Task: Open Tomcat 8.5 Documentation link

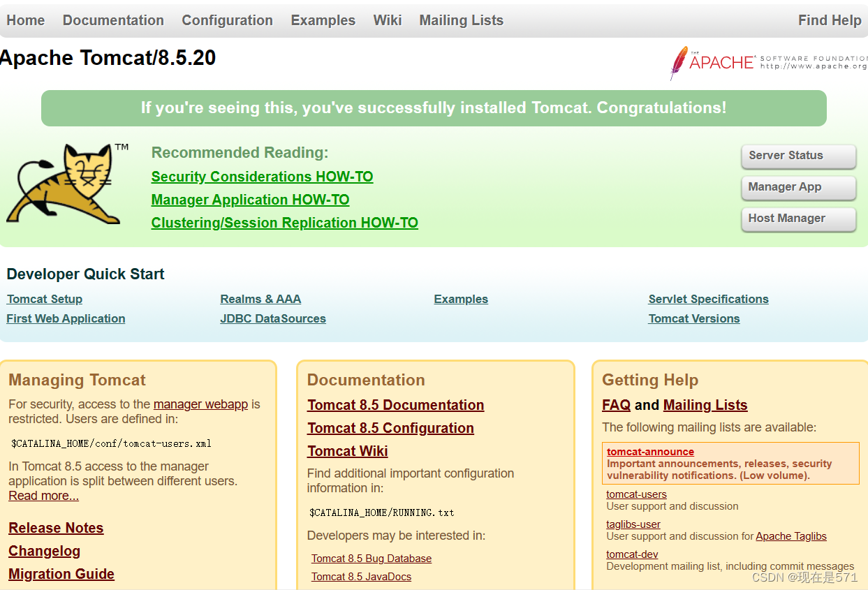Action: coord(395,405)
